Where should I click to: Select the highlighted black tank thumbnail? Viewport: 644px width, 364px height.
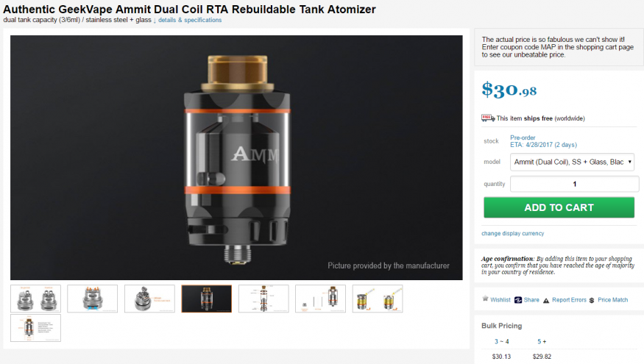pyautogui.click(x=207, y=299)
